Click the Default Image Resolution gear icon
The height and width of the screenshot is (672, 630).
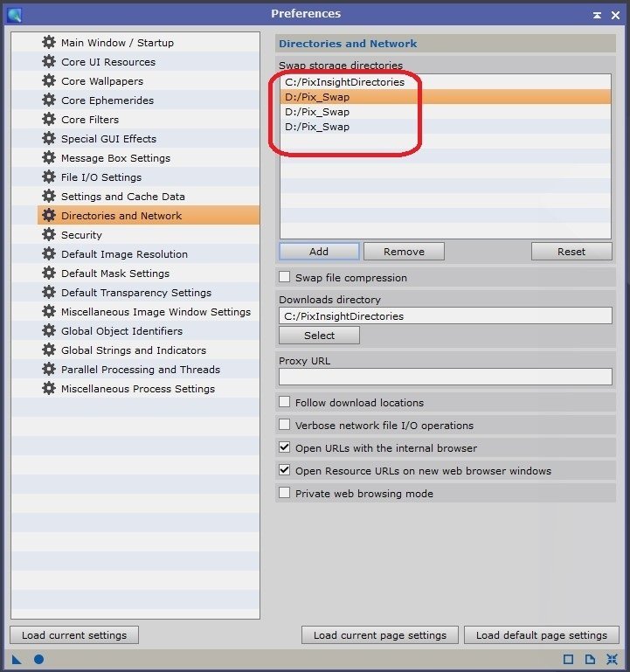49,253
